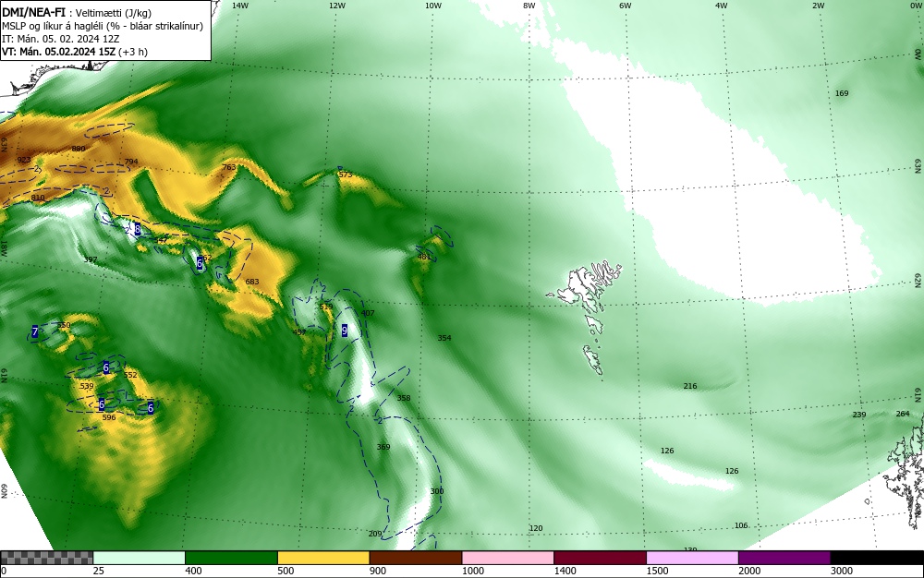Select the CAPE value 539
This screenshot has height=578, width=924.
point(87,386)
